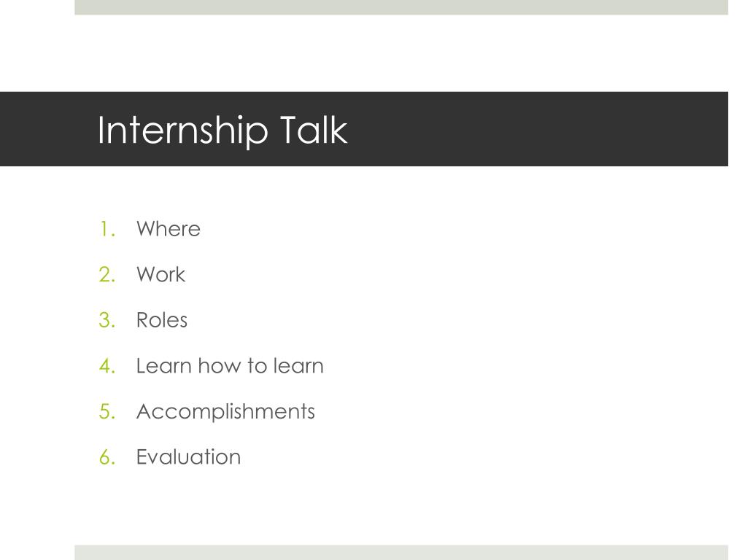Click the gray bar at slide top
This screenshot has height=560, width=747.
[x=401, y=7]
